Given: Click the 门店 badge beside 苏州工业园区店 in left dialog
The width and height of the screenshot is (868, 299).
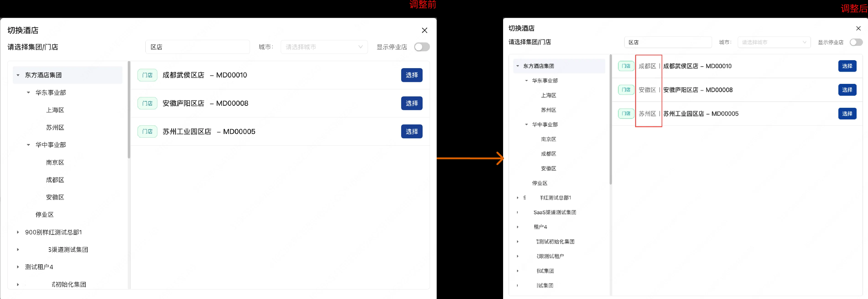Looking at the screenshot, I should [x=147, y=131].
